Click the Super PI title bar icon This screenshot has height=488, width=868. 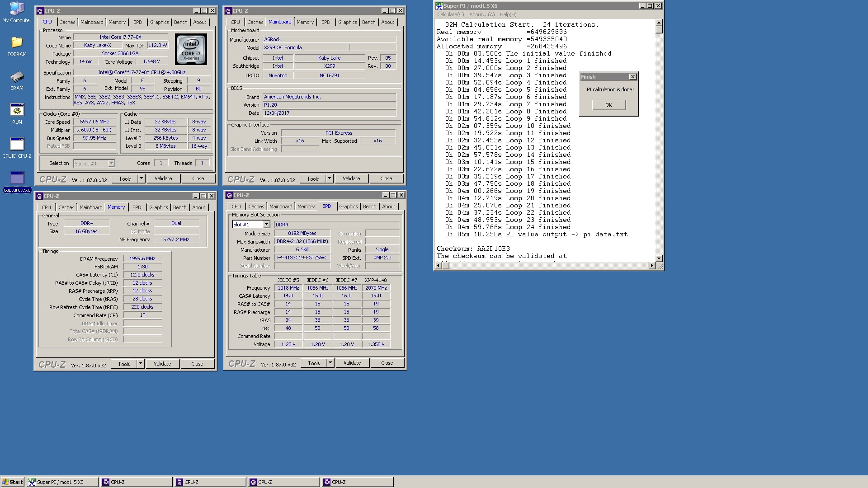(x=439, y=6)
